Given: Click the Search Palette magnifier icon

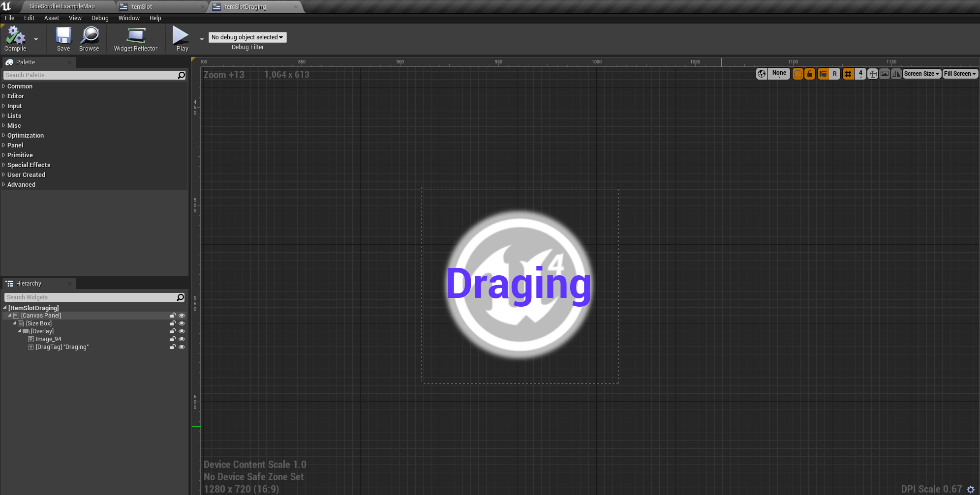Looking at the screenshot, I should 182,75.
